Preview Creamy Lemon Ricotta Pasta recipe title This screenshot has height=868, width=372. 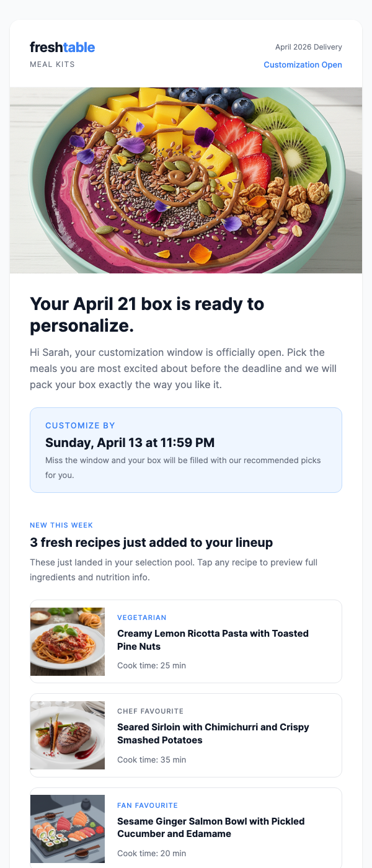213,640
